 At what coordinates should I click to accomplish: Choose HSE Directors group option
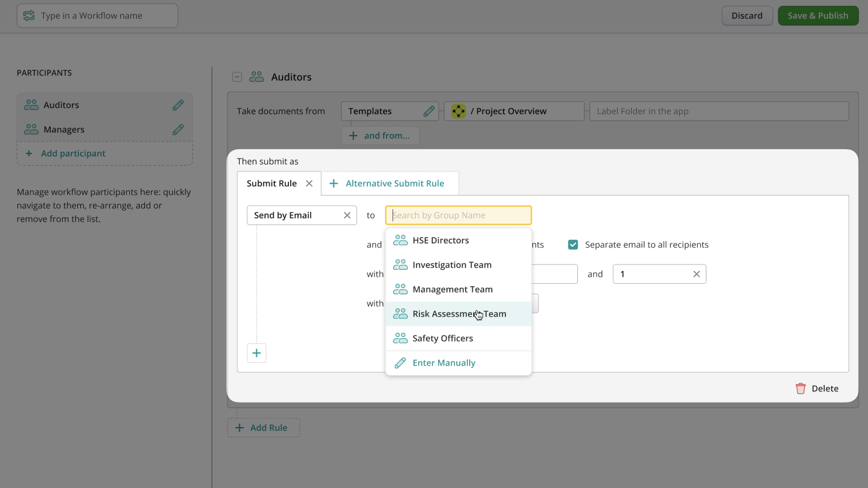pyautogui.click(x=440, y=240)
